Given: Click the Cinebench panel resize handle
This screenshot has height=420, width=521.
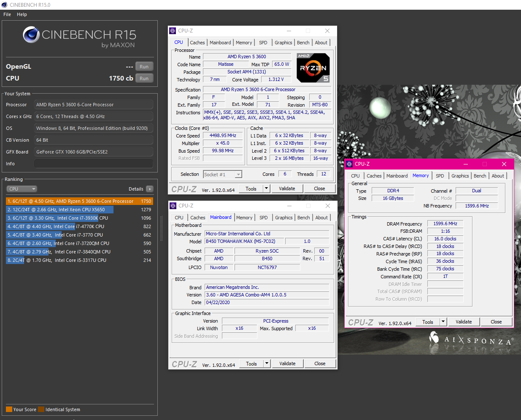Looking at the screenshot, I should pyautogui.click(x=162, y=229).
